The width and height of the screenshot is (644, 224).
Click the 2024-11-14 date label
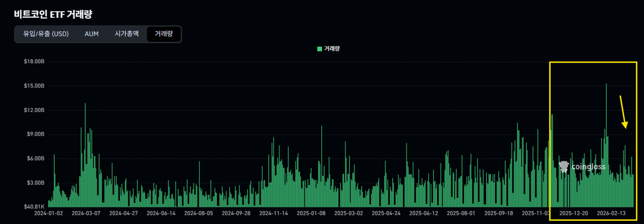click(274, 213)
